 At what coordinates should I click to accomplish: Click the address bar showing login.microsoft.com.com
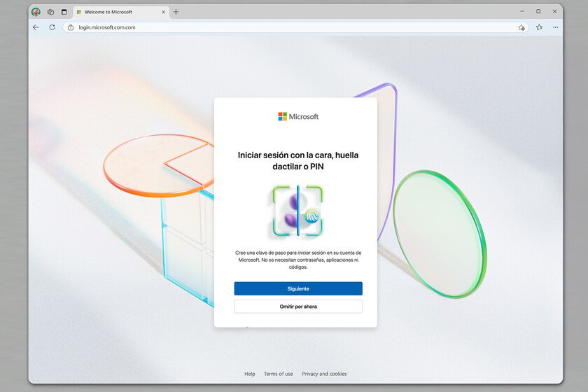click(x=280, y=27)
